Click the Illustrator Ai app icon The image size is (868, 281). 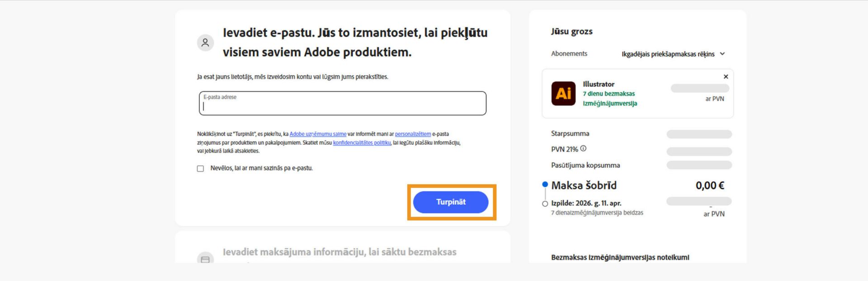pyautogui.click(x=563, y=93)
